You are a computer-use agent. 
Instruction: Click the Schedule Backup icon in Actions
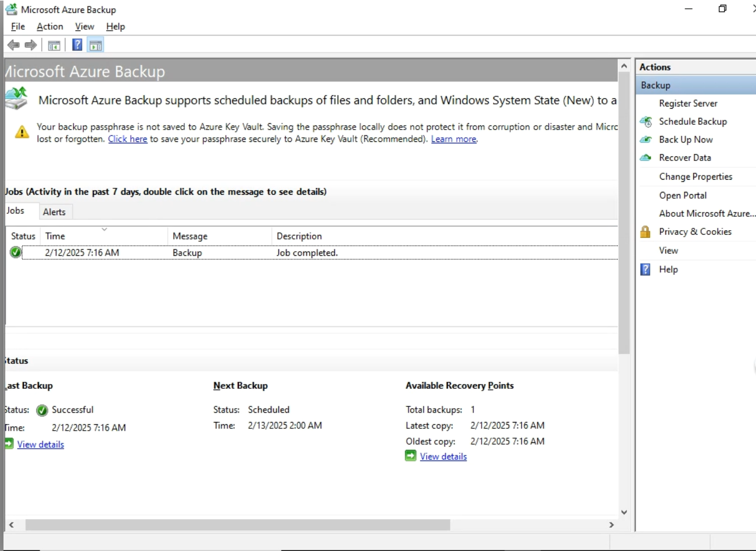click(x=646, y=121)
